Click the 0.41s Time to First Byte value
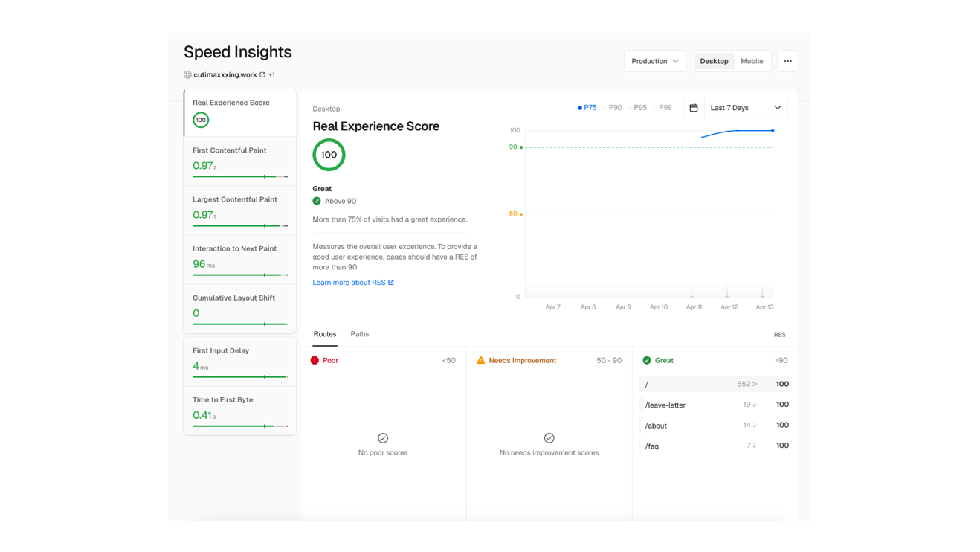Image resolution: width=980 pixels, height=552 pixels. (204, 415)
